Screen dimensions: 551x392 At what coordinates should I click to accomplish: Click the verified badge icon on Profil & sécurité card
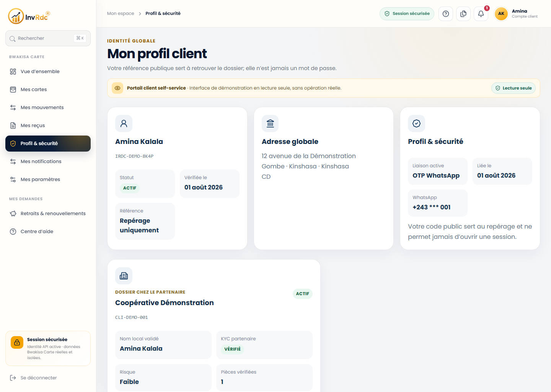tap(417, 123)
